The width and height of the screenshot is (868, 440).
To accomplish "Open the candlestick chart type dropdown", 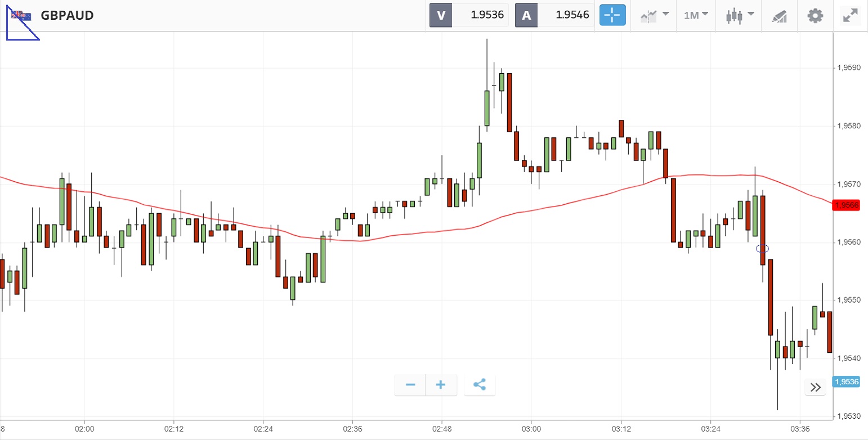I will 740,15.
